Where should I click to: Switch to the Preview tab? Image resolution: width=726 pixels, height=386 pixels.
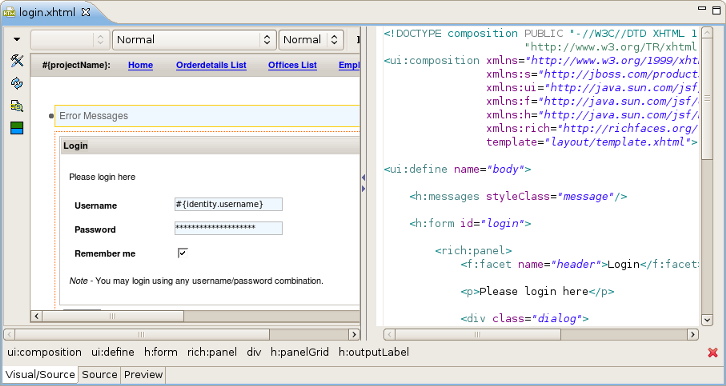pos(144,374)
